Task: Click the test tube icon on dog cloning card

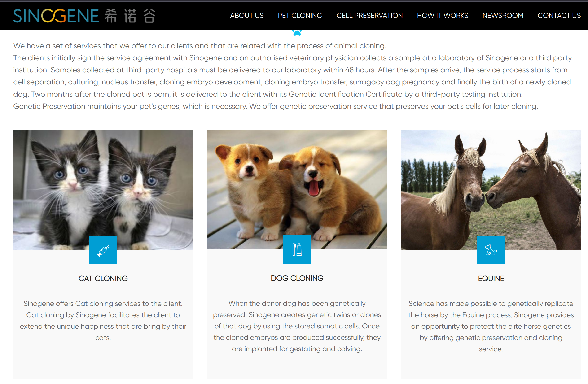Action: pos(297,249)
